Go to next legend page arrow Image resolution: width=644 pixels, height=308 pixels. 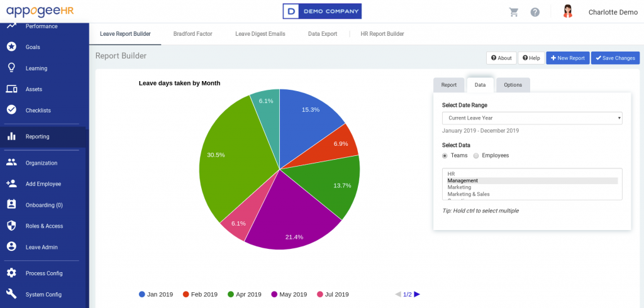pos(417,294)
